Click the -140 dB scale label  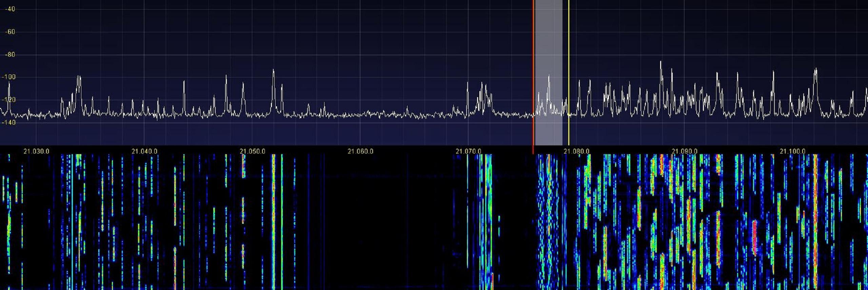point(8,123)
